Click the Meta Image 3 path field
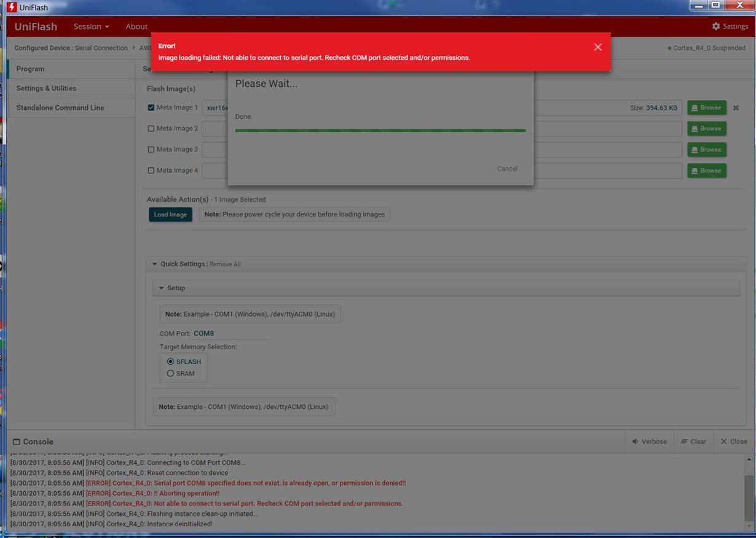The image size is (756, 538). [442, 149]
